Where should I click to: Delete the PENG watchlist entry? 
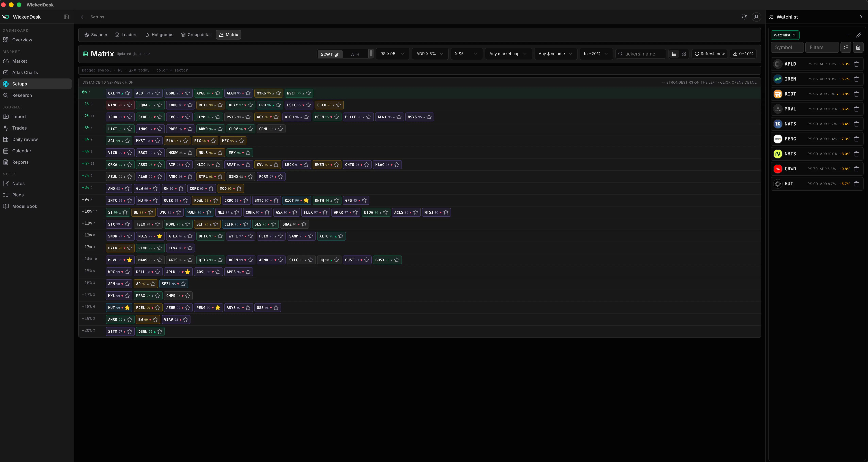point(856,139)
